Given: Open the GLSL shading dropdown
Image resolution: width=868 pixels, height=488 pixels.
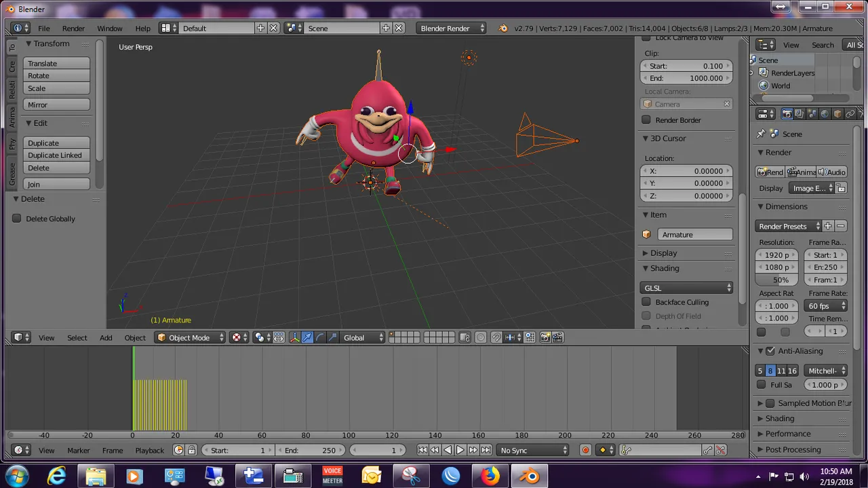Looking at the screenshot, I should [x=686, y=288].
